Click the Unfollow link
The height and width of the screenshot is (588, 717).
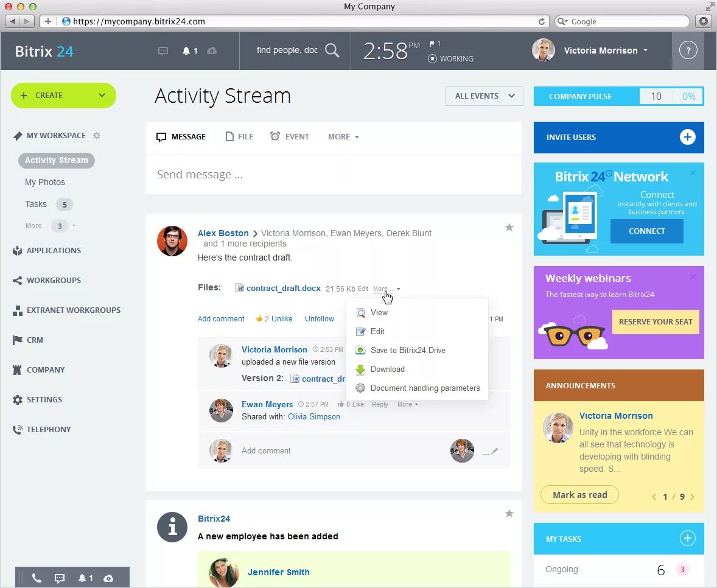319,319
